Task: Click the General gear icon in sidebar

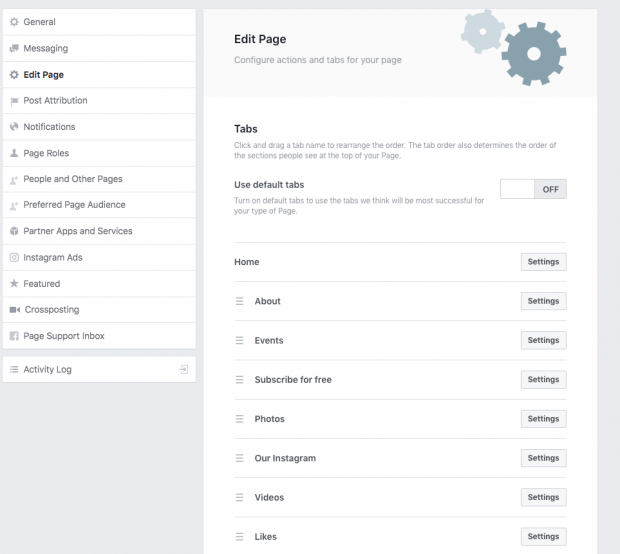Action: [14, 22]
